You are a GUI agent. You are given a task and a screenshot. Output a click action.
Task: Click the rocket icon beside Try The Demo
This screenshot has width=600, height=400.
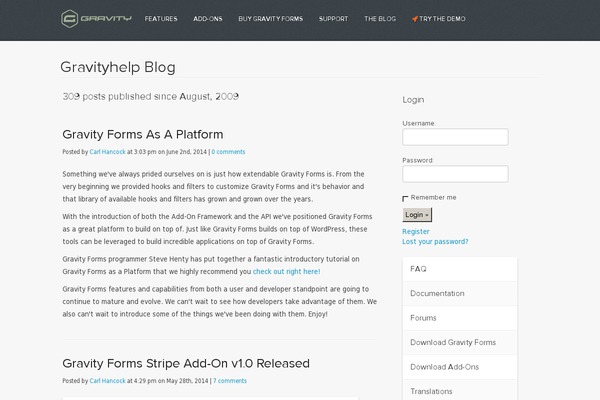click(x=415, y=19)
